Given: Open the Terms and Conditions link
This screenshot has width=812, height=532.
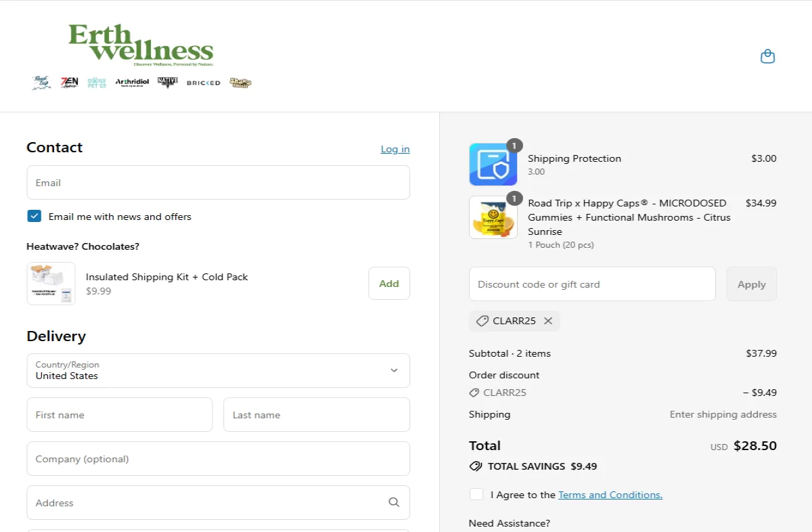Looking at the screenshot, I should (x=610, y=495).
